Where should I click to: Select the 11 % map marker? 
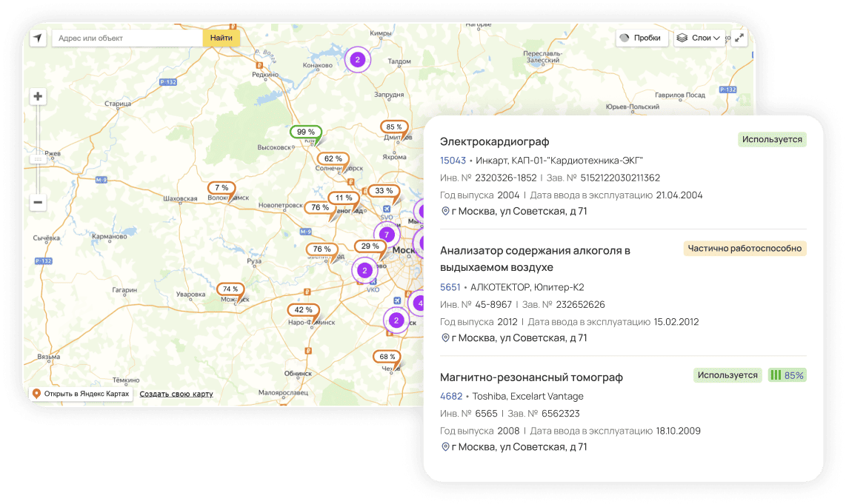coord(344,198)
